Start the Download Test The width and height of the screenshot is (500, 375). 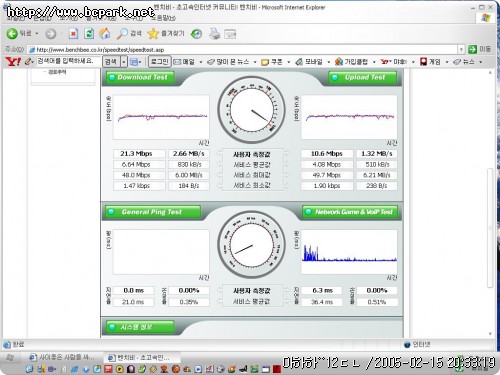click(x=140, y=77)
